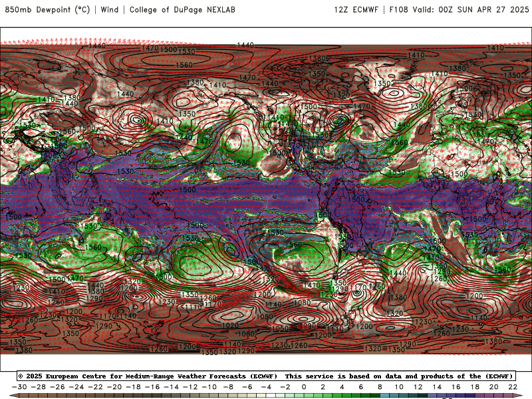Click the positive 18 label on the colour scale
532x399 pixels.
(x=475, y=387)
